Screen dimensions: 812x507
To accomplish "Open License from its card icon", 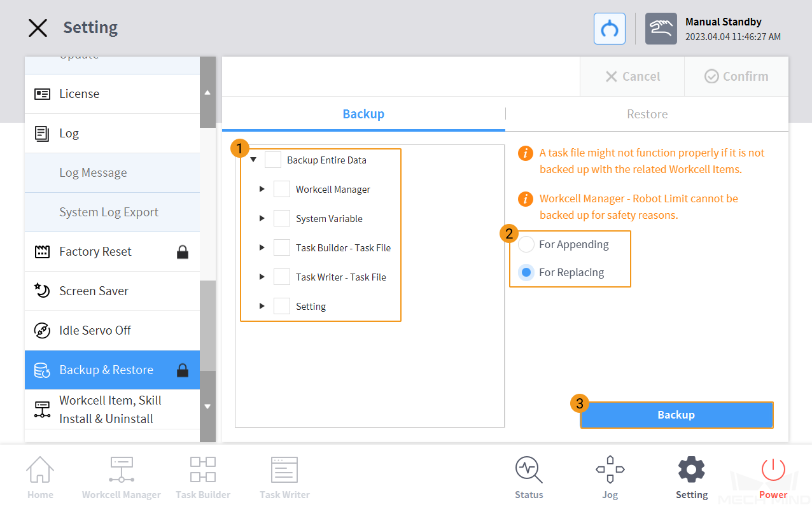I will pyautogui.click(x=42, y=94).
